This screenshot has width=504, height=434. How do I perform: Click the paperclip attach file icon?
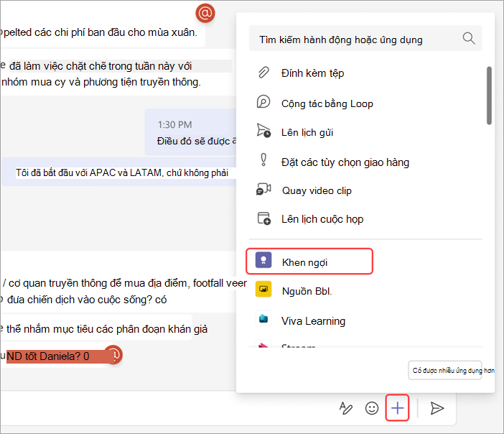263,73
